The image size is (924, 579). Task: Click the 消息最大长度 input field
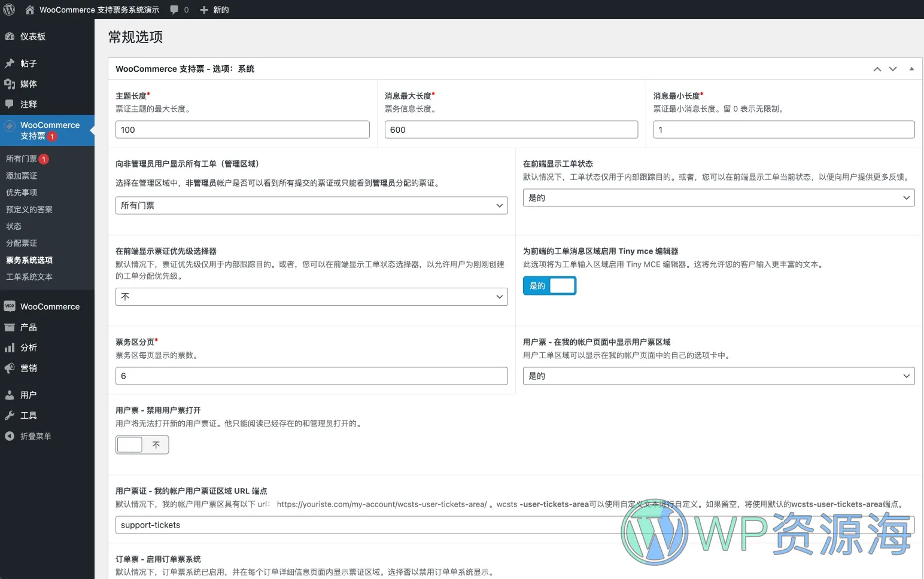pos(511,130)
